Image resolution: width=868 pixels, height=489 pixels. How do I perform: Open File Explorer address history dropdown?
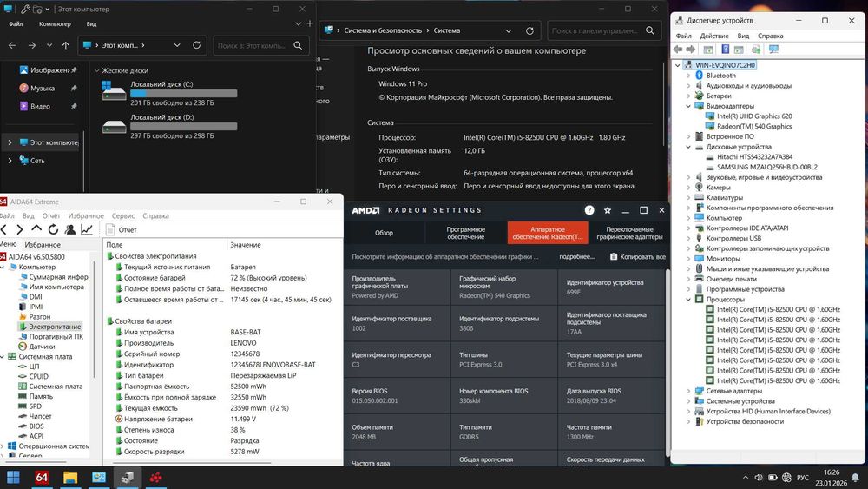click(177, 45)
